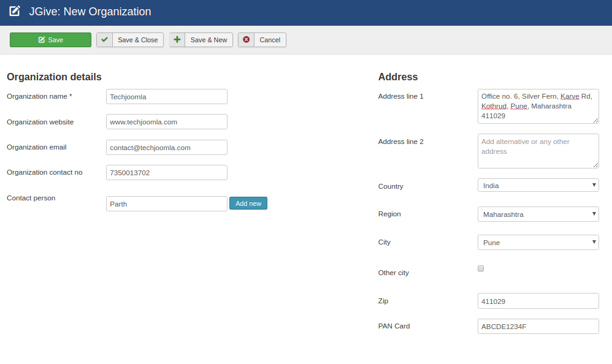Click the Cancel button label

pyautogui.click(x=270, y=40)
